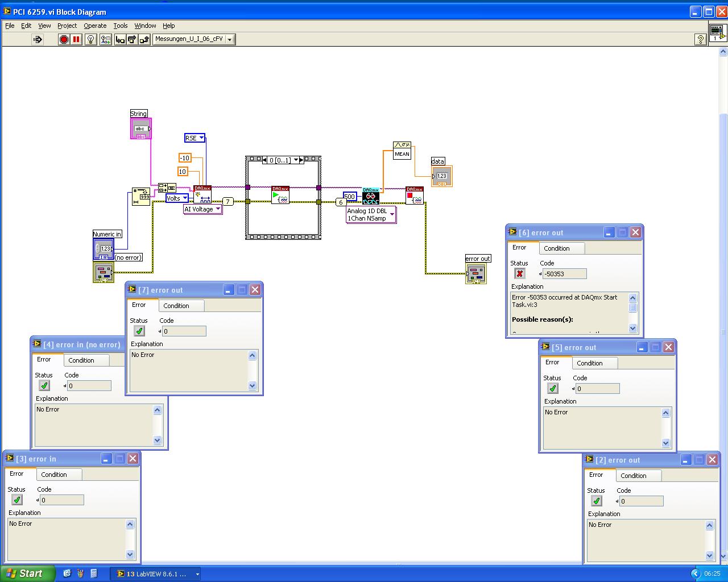Select the data indicator terminal
728x582 pixels.
[442, 176]
